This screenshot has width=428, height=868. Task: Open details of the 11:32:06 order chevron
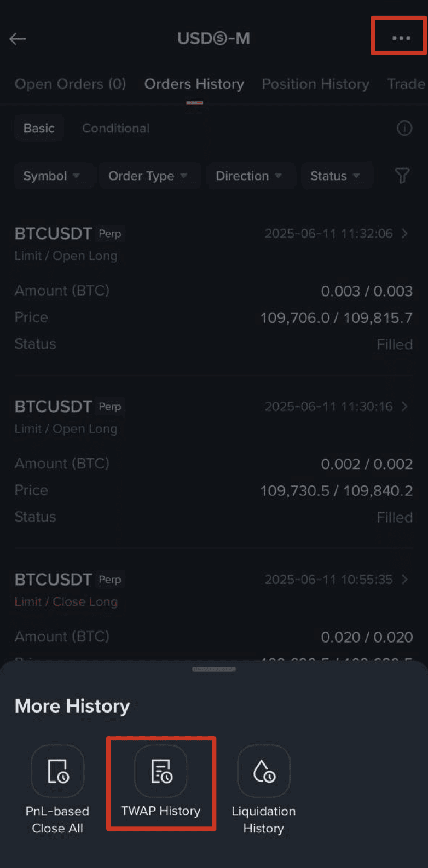coord(404,233)
